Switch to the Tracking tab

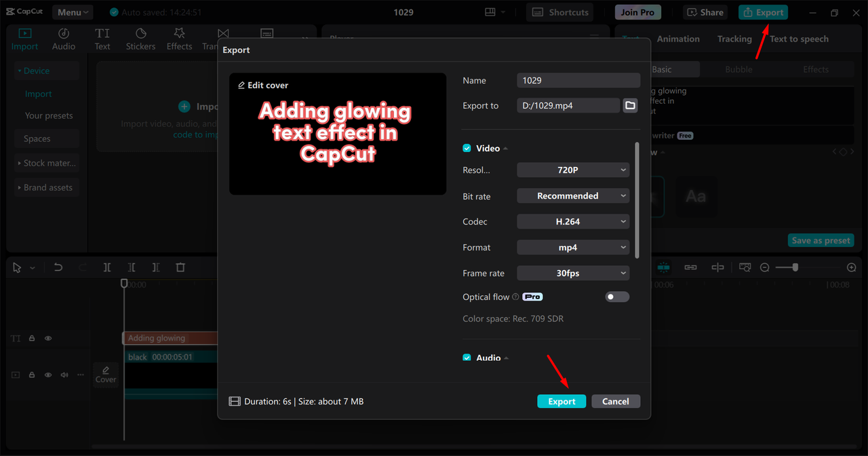click(734, 39)
